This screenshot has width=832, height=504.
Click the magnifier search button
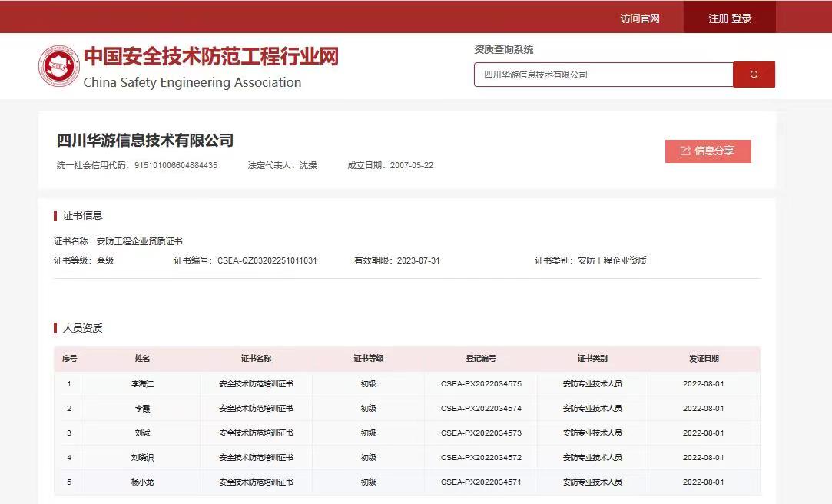point(754,75)
